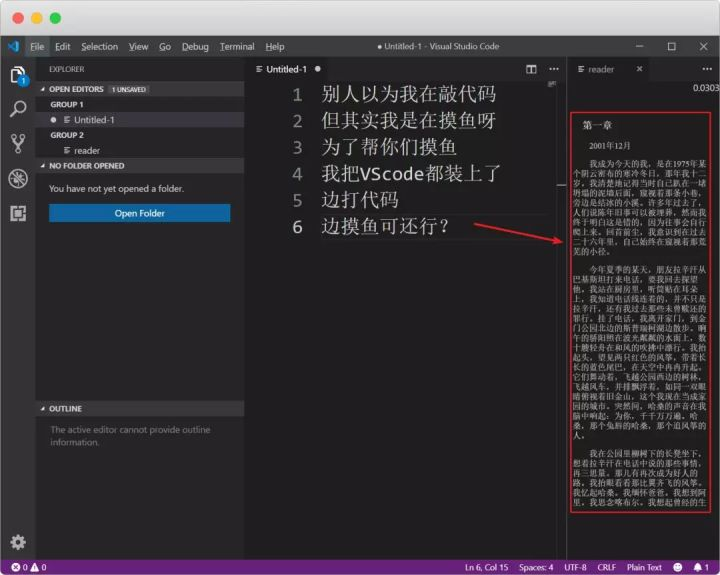Viewport: 720px width, 575px height.
Task: Click the Open Folder button
Action: coord(140,213)
